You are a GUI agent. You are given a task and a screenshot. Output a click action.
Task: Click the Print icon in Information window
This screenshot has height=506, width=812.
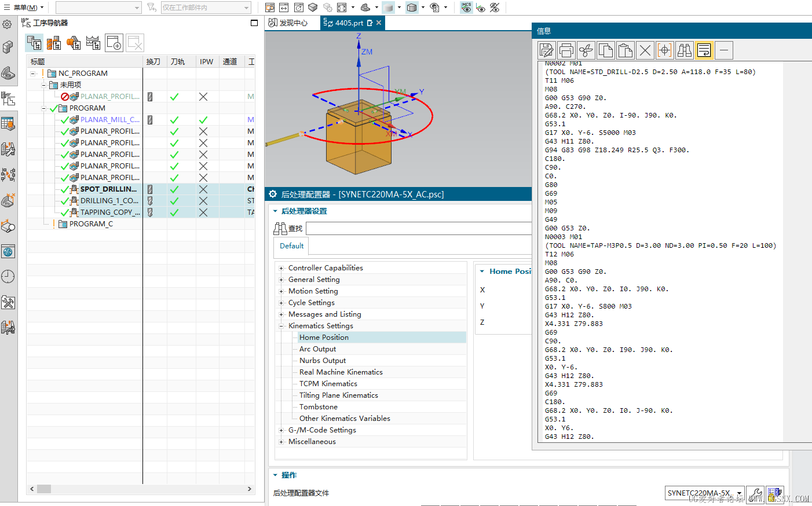(566, 50)
